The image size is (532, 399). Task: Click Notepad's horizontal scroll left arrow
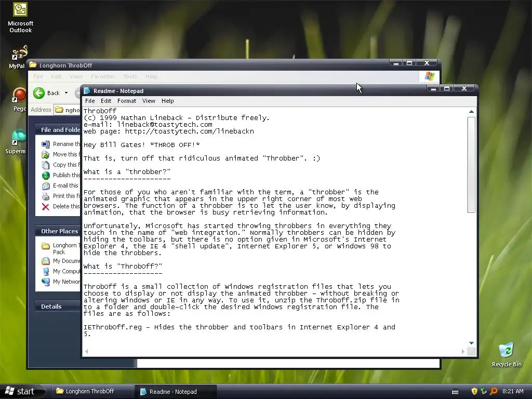pyautogui.click(x=87, y=352)
